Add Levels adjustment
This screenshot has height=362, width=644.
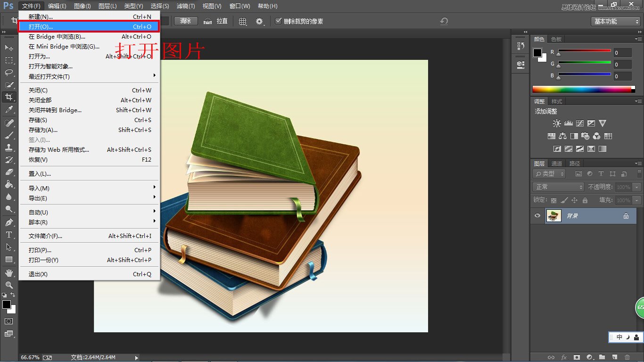[568, 123]
